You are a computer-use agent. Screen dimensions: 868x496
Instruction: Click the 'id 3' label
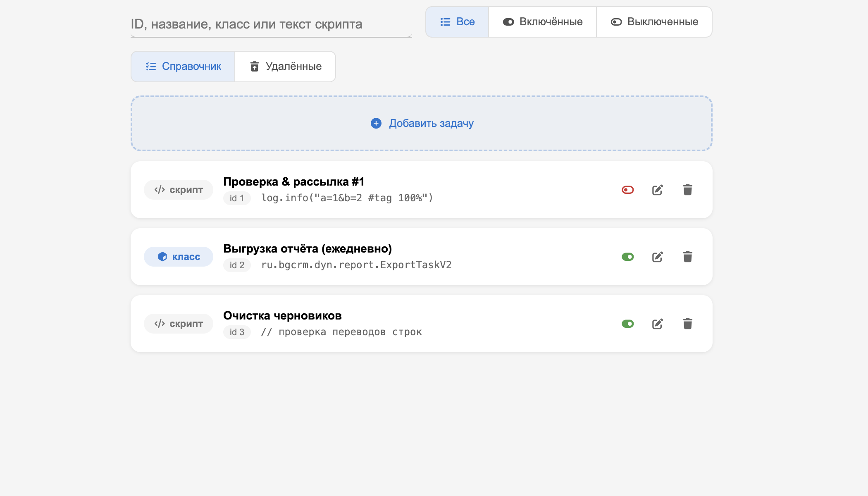click(x=237, y=332)
